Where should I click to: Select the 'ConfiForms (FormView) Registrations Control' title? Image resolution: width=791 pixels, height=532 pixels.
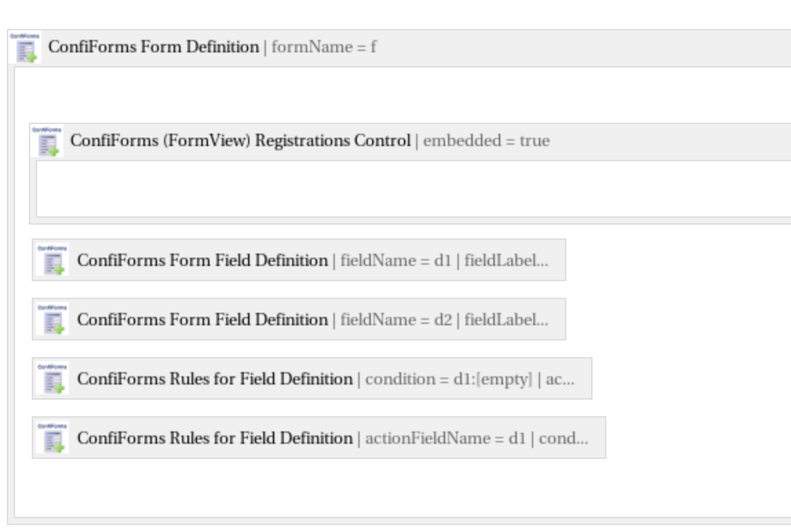point(240,141)
